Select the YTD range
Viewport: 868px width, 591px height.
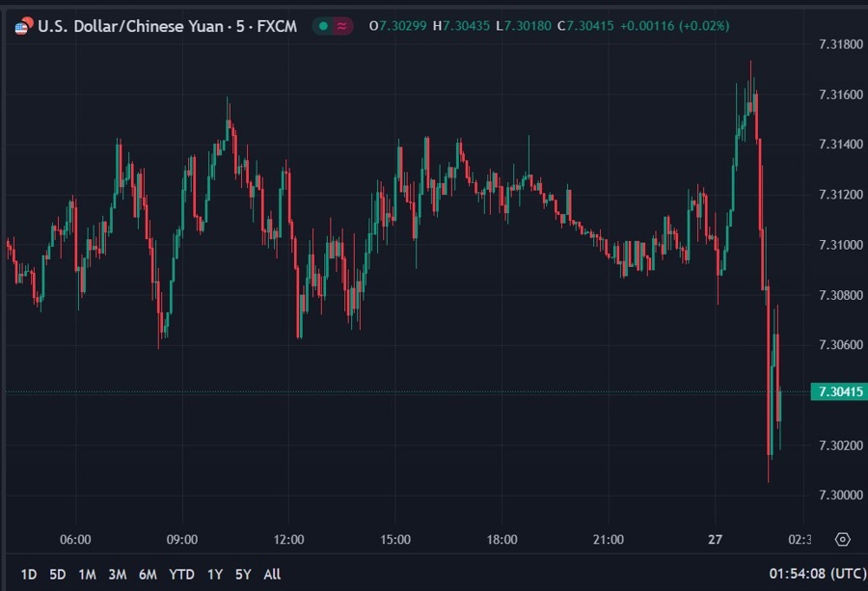tap(182, 574)
